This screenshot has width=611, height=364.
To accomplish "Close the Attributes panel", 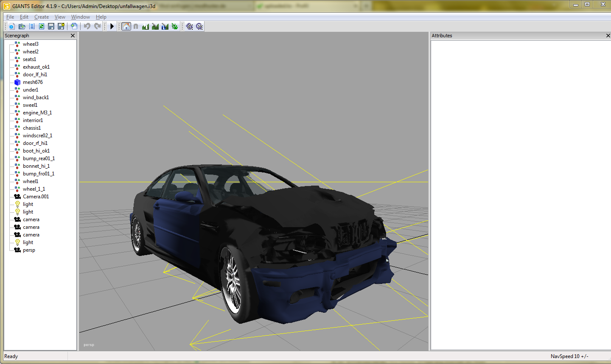I will tap(608, 36).
